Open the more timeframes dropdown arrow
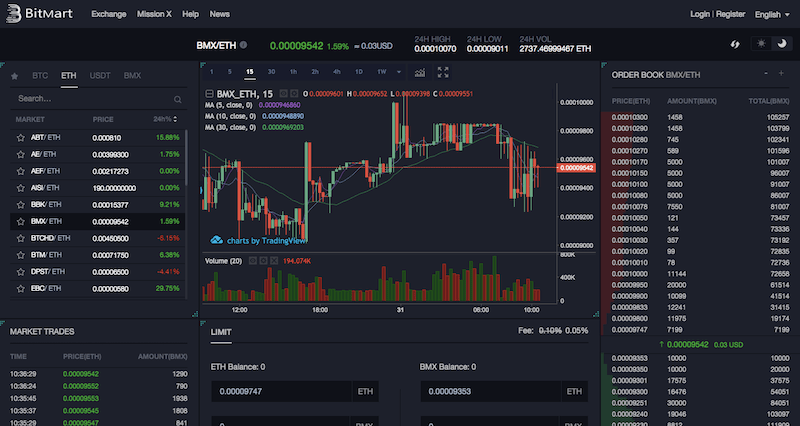Screen dimensions: 800x426 [399, 72]
